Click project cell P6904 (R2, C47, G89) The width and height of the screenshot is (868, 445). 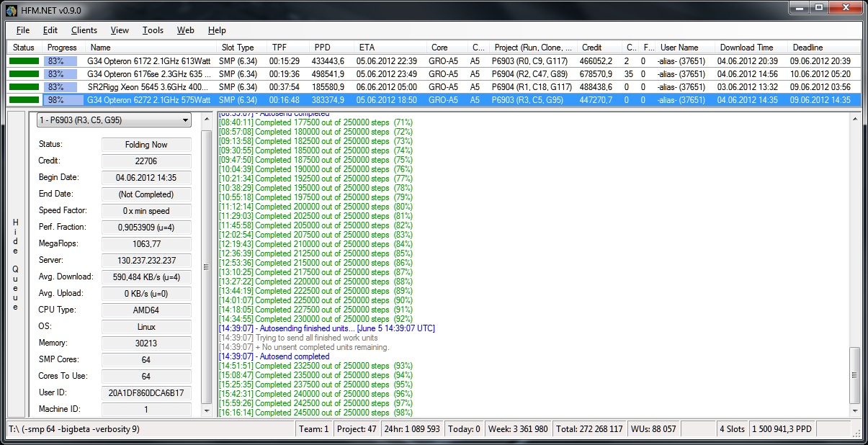coord(529,73)
